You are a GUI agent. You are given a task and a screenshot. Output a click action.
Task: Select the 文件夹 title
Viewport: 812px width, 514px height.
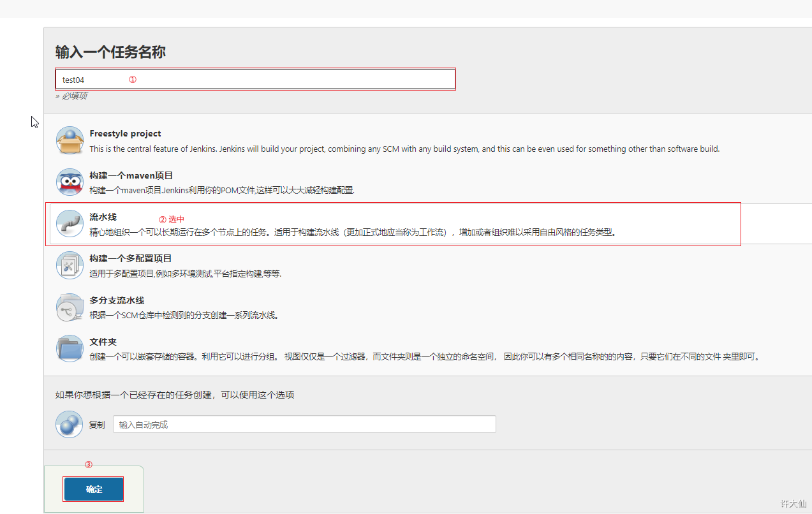point(103,342)
